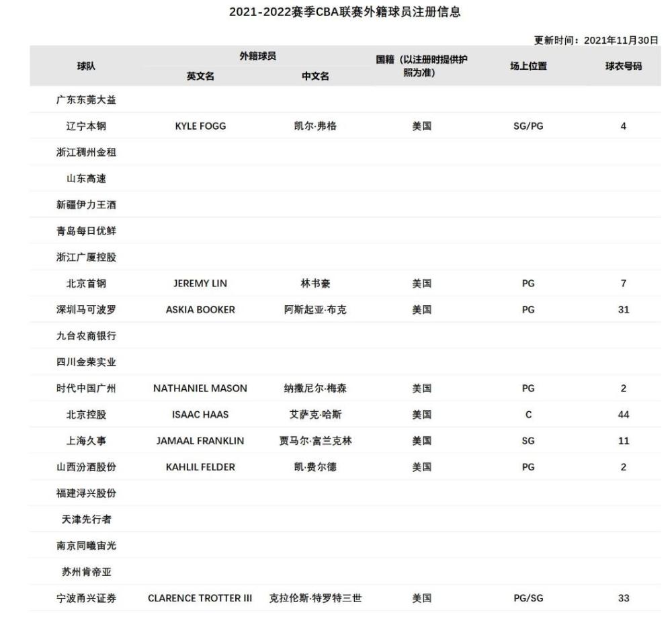Click jersey number 31 for ASKIA BOOKER
672x623 pixels.
(624, 309)
